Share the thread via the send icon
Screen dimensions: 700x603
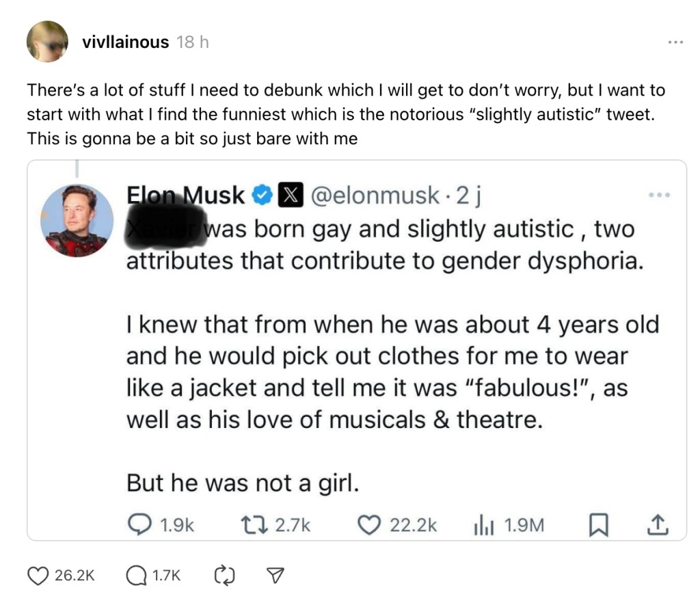pos(273,576)
